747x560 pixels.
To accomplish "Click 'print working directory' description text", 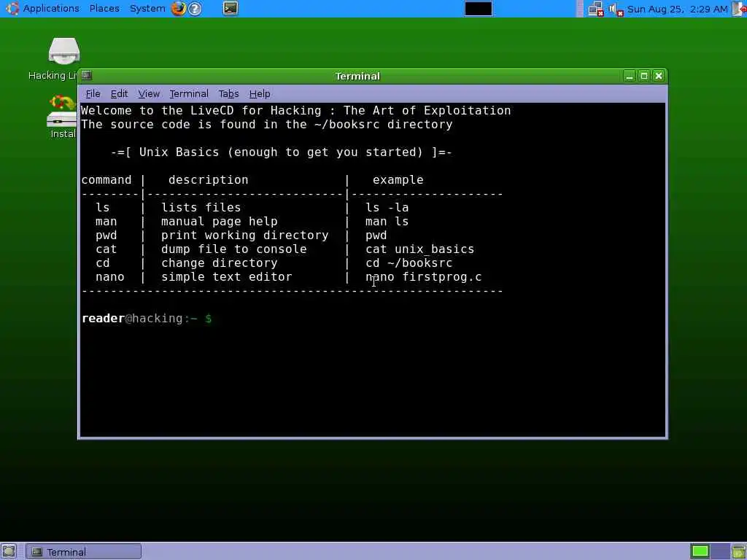I will click(245, 236).
